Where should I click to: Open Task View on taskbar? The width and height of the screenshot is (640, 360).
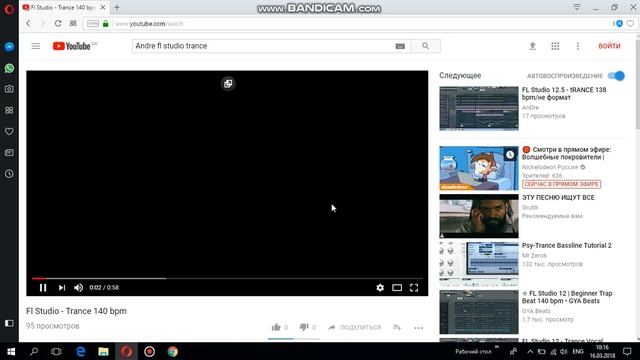pyautogui.click(x=56, y=351)
